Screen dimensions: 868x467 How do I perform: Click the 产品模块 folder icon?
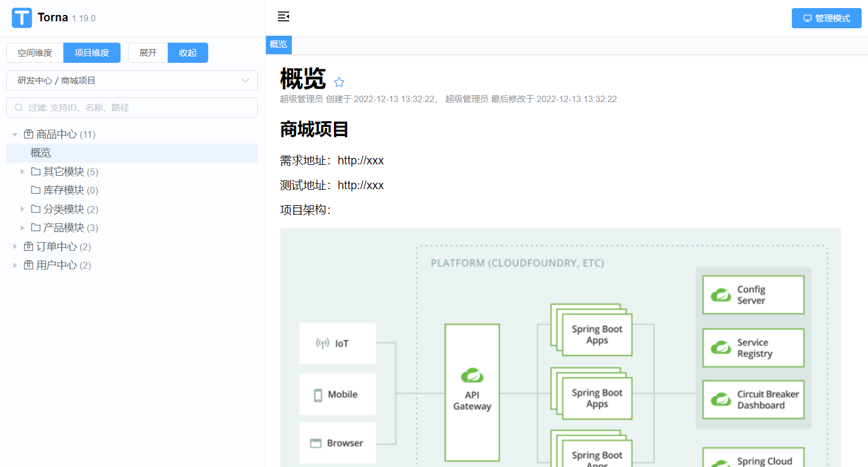click(x=36, y=228)
